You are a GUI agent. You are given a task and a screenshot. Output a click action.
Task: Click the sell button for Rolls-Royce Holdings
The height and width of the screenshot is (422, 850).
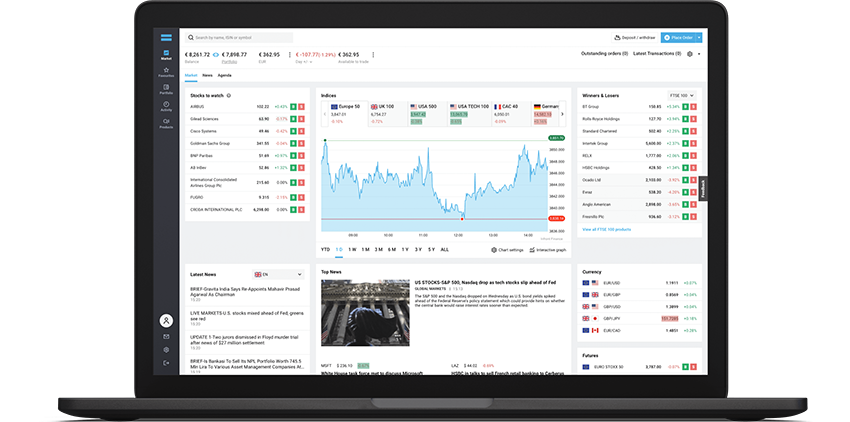pos(693,119)
